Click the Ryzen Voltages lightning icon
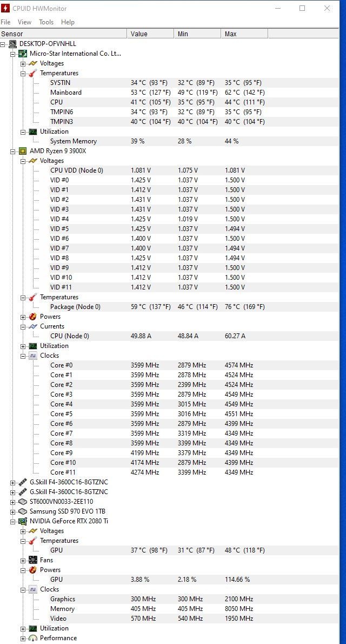Image resolution: width=346 pixels, height=644 pixels. (x=33, y=161)
